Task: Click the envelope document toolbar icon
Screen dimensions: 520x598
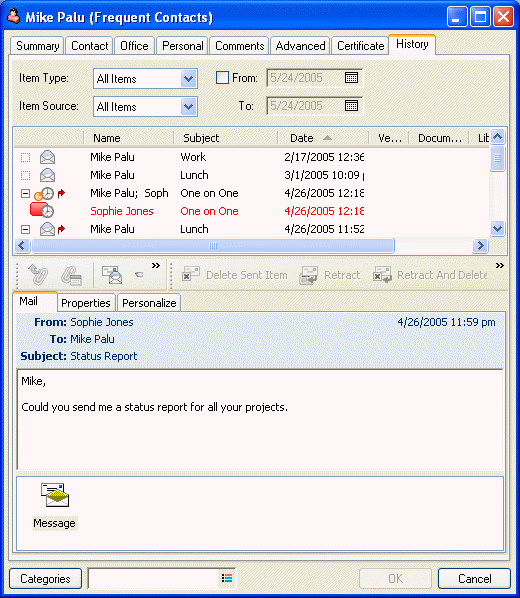Action: pyautogui.click(x=112, y=275)
